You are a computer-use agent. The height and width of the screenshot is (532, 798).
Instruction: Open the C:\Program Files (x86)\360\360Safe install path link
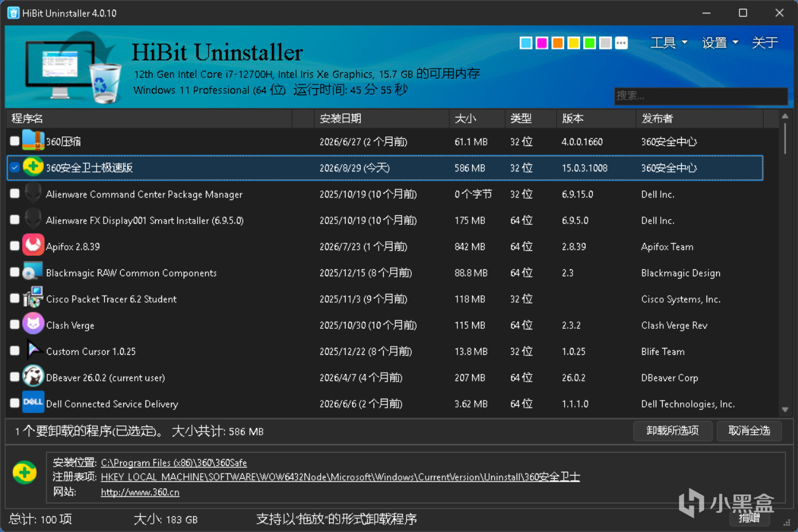[x=174, y=463]
